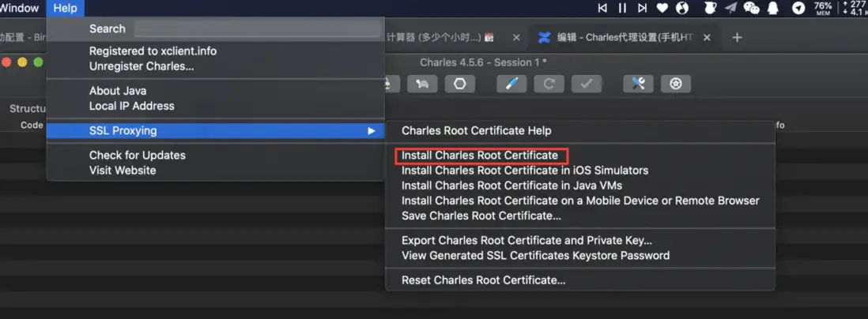Screen dimensions: 868x319
Task: Skip to next track in menu bar
Action: click(x=642, y=8)
